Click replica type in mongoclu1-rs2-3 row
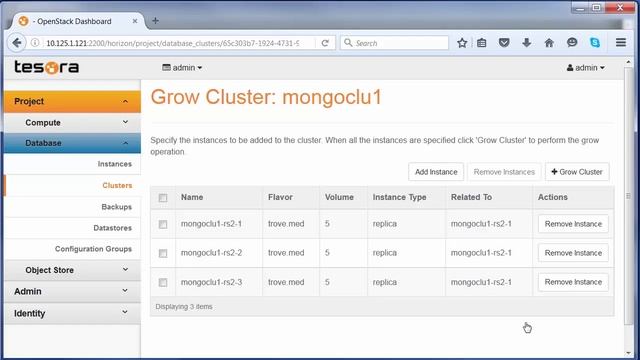Viewport: 640px width, 360px height. coord(384,282)
